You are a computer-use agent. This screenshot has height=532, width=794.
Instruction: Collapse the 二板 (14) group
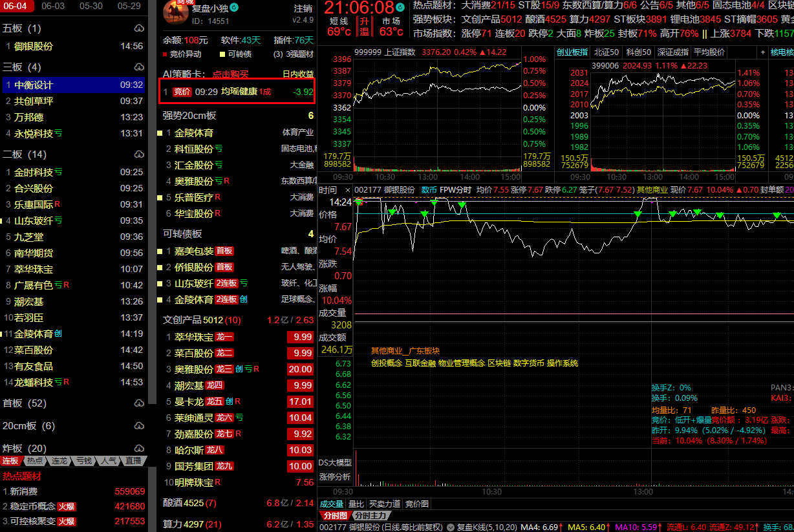25,154
